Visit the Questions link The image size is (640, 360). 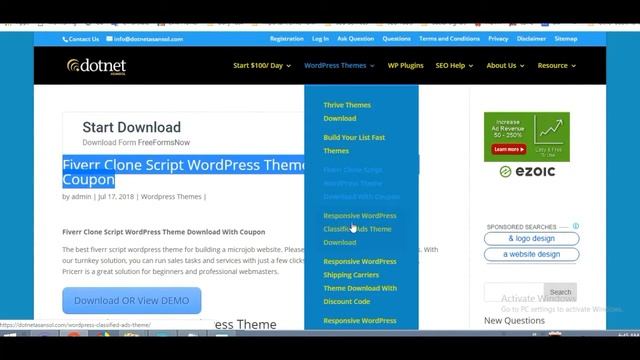pyautogui.click(x=396, y=39)
